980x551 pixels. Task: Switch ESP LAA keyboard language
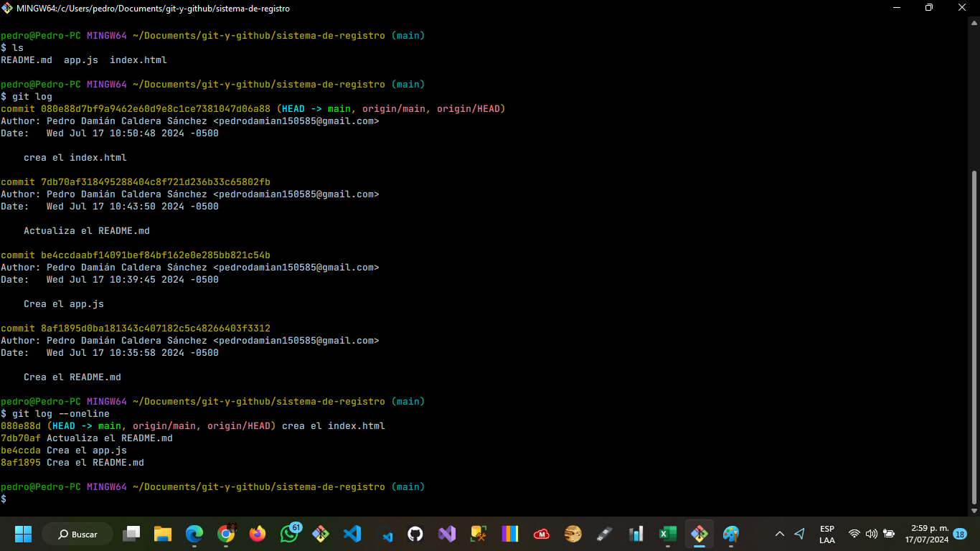[x=827, y=534]
